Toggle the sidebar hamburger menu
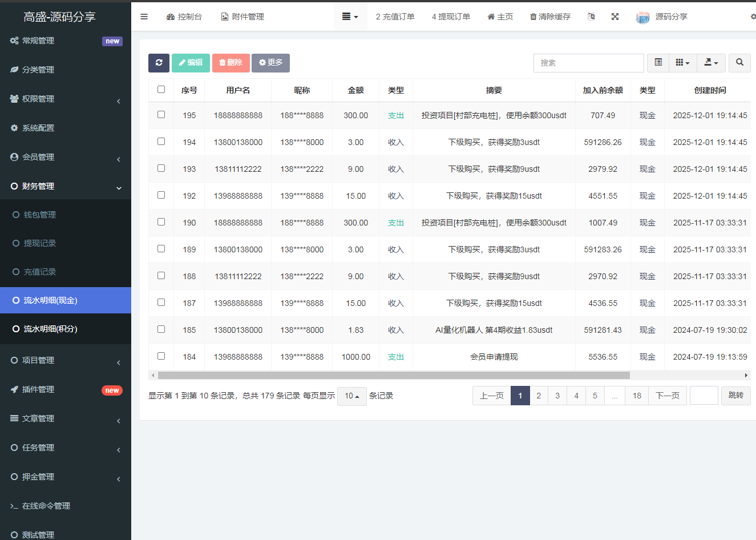This screenshot has height=540, width=756. [144, 17]
